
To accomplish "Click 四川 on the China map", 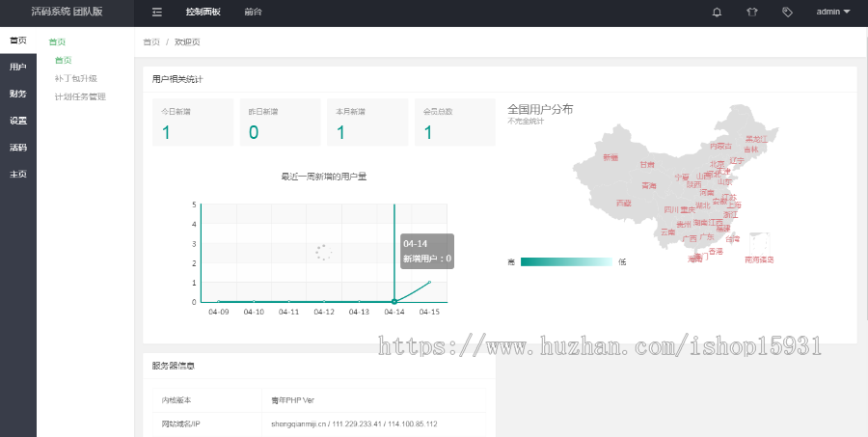I will click(671, 210).
